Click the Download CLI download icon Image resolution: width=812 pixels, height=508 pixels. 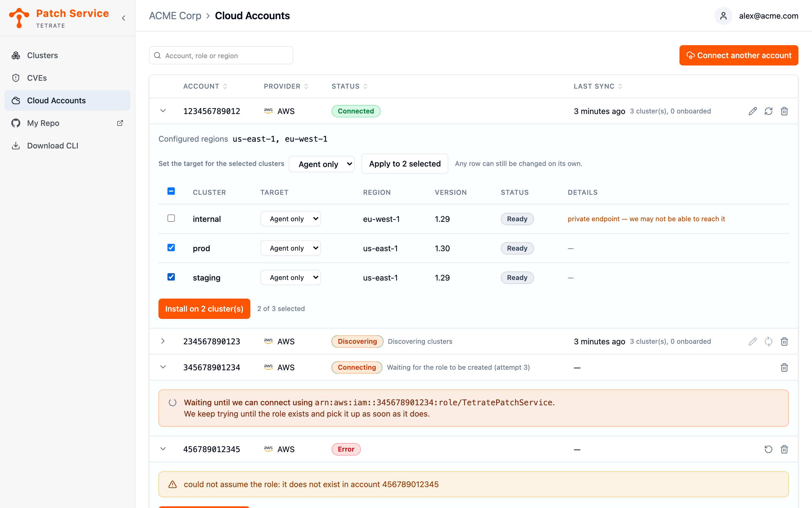[x=16, y=145]
